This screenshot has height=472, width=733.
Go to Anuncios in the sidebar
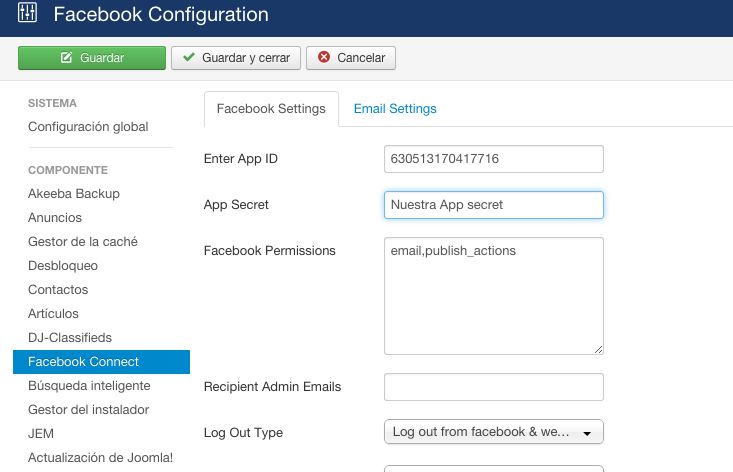(x=55, y=218)
